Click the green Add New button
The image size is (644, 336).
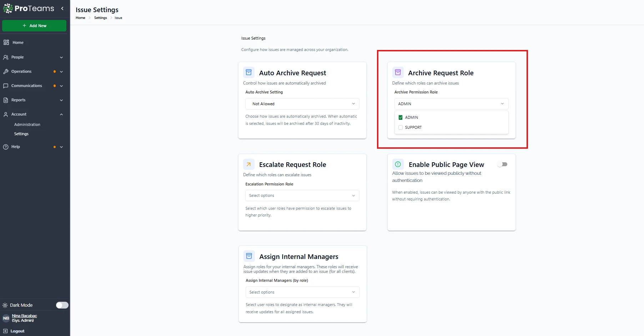click(x=34, y=26)
